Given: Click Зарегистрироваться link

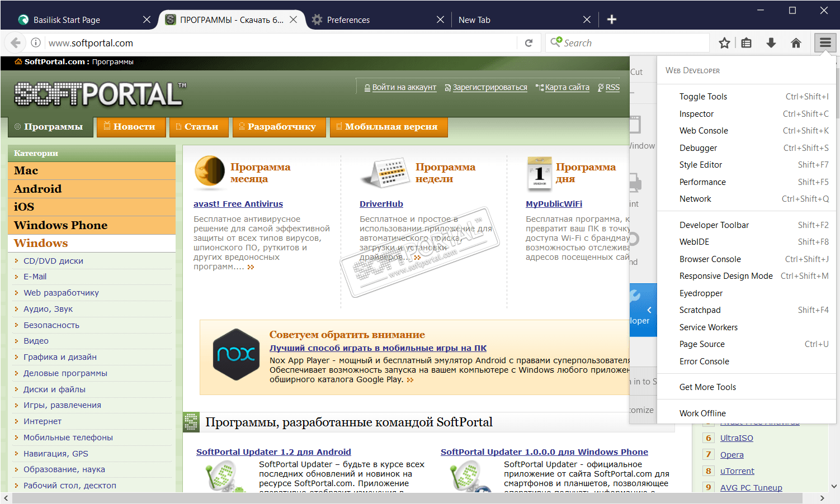Looking at the screenshot, I should [490, 87].
